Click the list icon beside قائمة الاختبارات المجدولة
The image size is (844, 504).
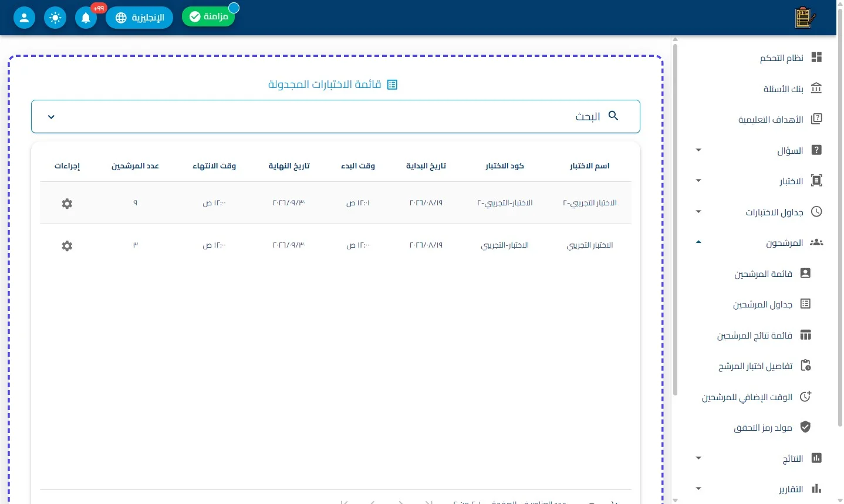(393, 84)
